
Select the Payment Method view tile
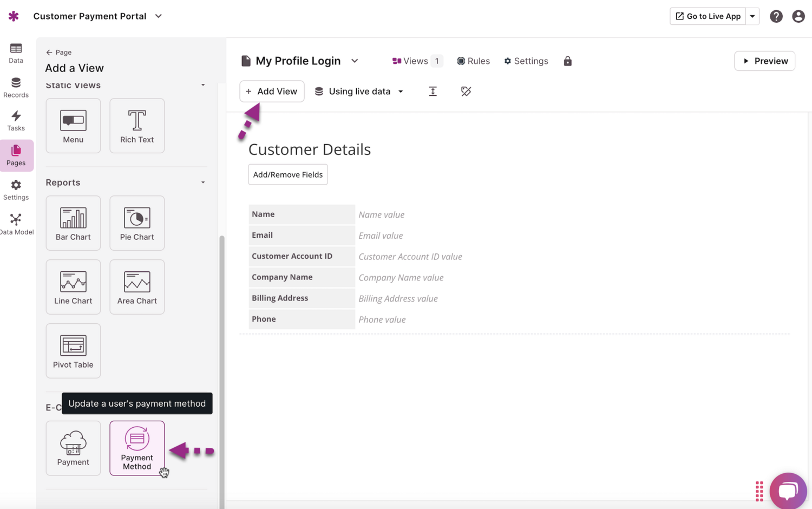(136, 448)
